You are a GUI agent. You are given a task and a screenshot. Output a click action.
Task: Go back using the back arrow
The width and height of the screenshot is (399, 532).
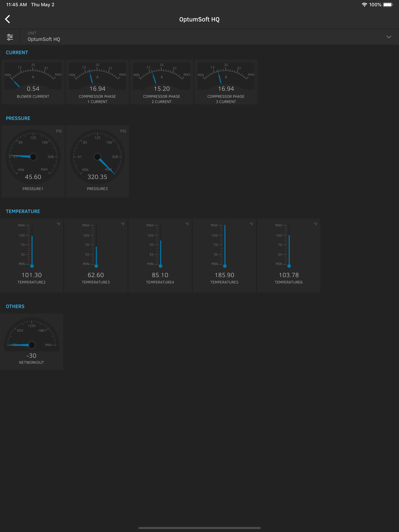coord(8,19)
